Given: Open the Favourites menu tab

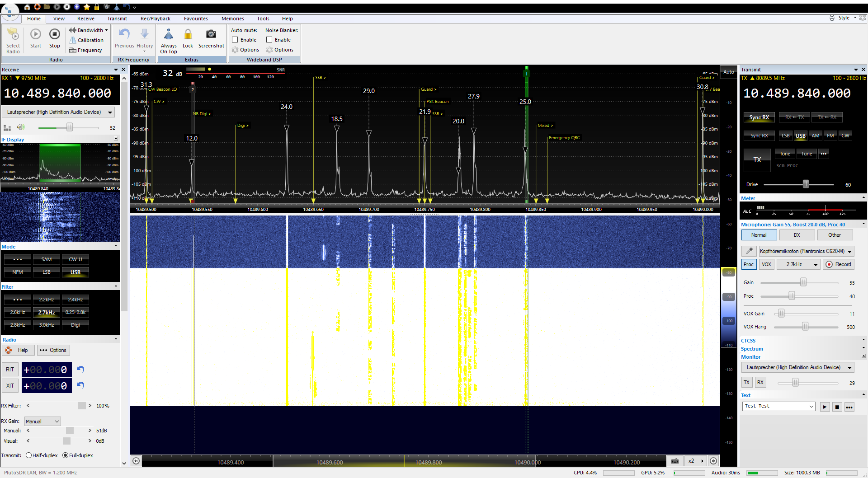Looking at the screenshot, I should tap(196, 19).
